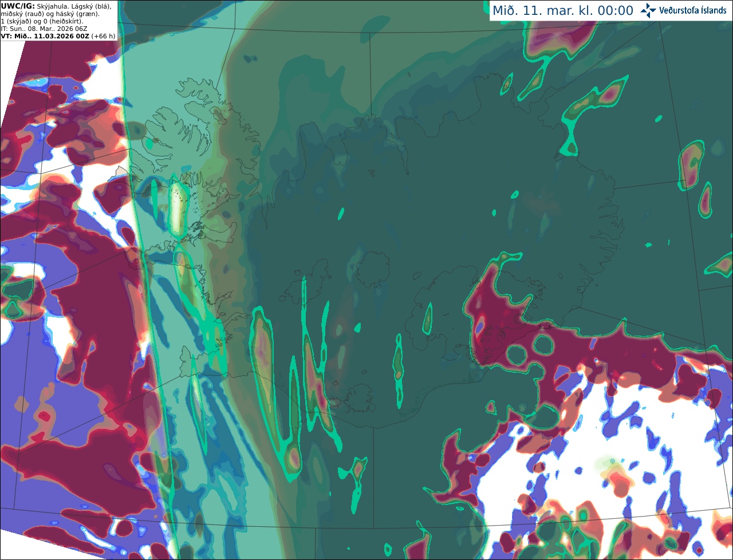Click the Veðurstofa Íslands logo icon
The width and height of the screenshot is (733, 560).
(648, 10)
